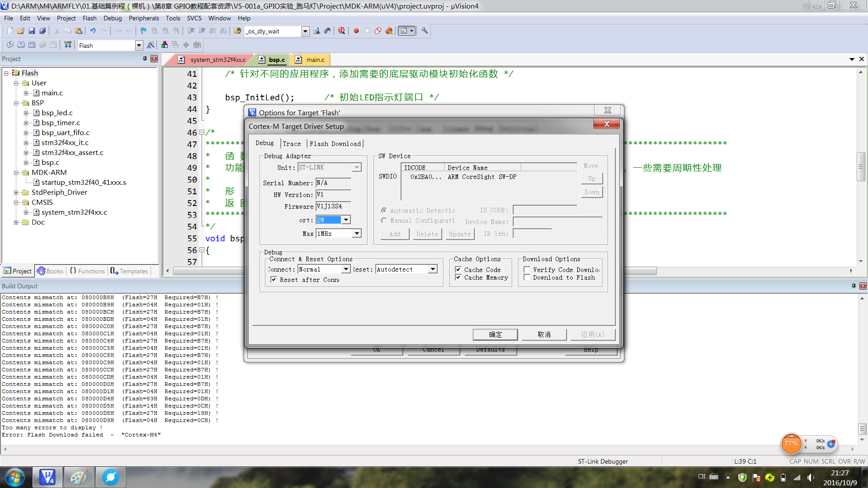Click the Add button in SW Device

(x=395, y=234)
